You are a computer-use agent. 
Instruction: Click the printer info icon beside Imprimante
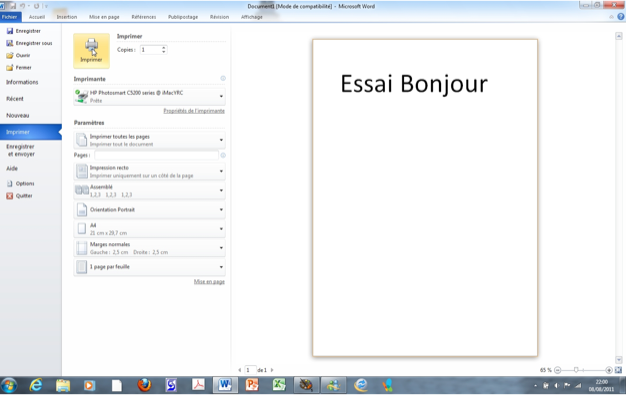click(223, 78)
